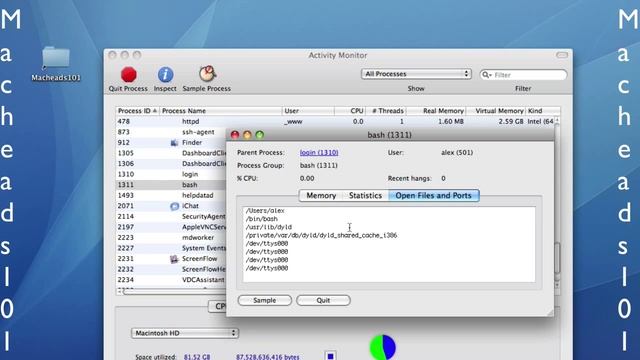The image size is (640, 360).
Task: Click the bash window resize grip corner
Action: [550, 312]
